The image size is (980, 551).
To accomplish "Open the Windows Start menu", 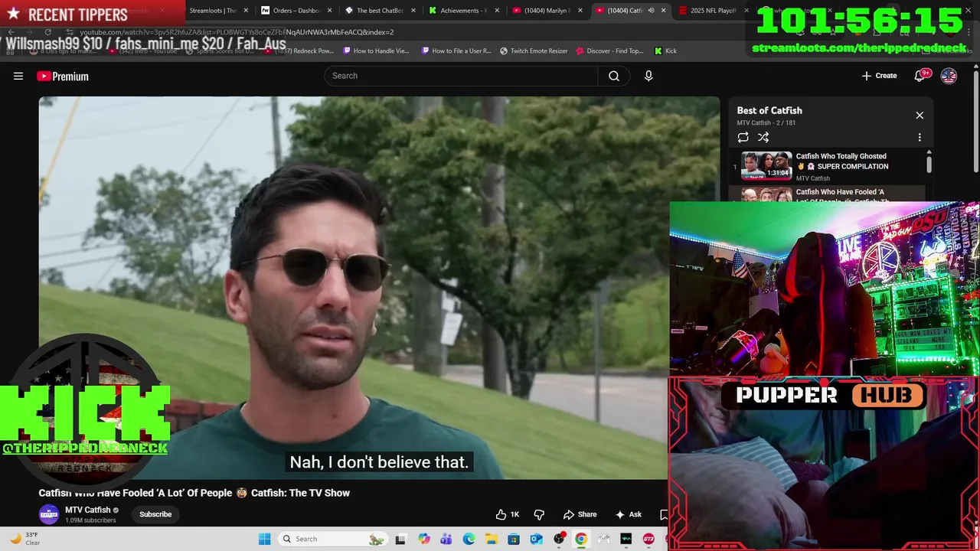I will coord(265,539).
